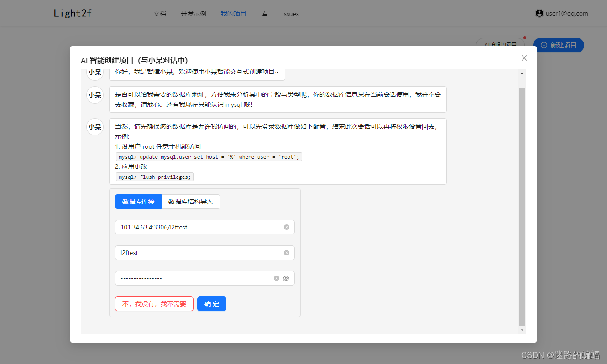Viewport: 607px width, 364px height.
Task: Clear the password input field
Action: (276, 278)
